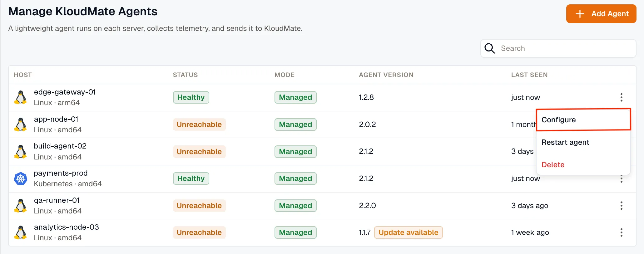Click agent version 2.2.0
This screenshot has width=644, height=254.
pos(367,206)
